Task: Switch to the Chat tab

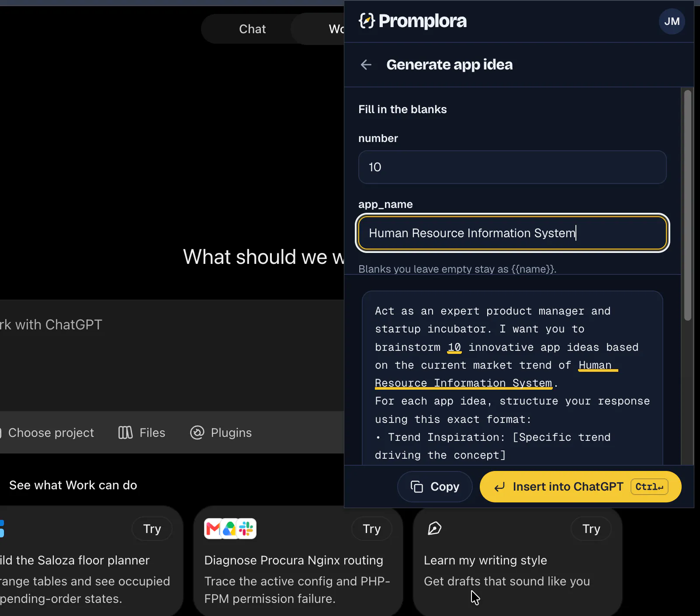Action: [x=252, y=29]
